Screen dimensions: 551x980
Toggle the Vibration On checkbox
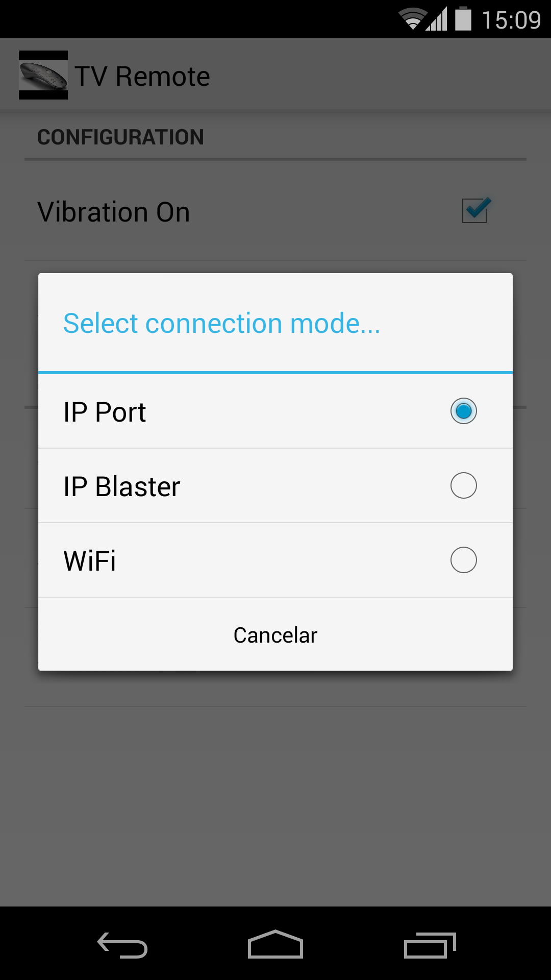[475, 210]
